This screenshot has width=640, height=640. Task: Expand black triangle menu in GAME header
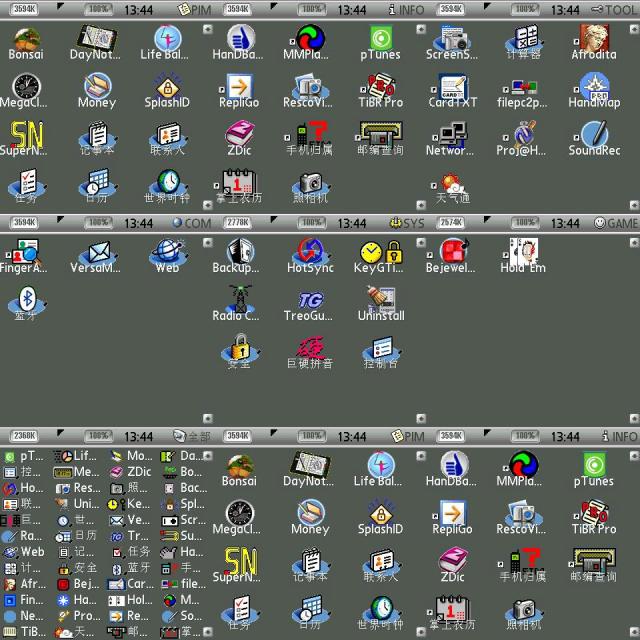click(487, 220)
